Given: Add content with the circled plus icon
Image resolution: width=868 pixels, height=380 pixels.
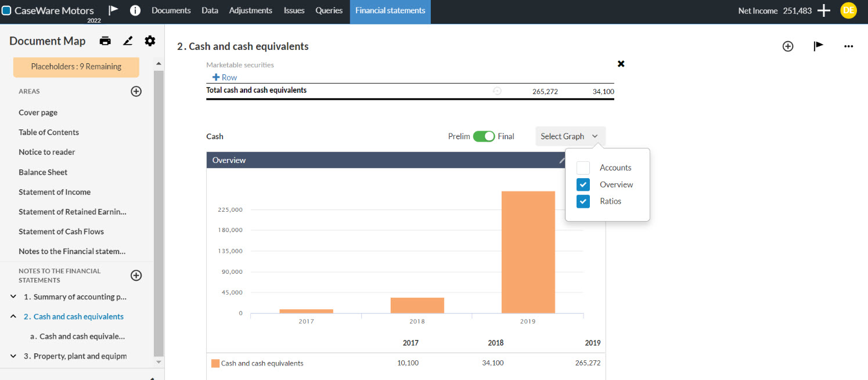Looking at the screenshot, I should (788, 46).
